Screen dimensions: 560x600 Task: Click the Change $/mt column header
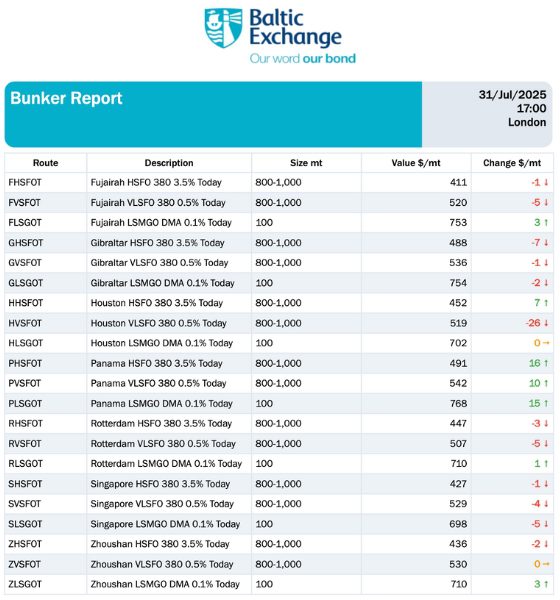point(512,163)
